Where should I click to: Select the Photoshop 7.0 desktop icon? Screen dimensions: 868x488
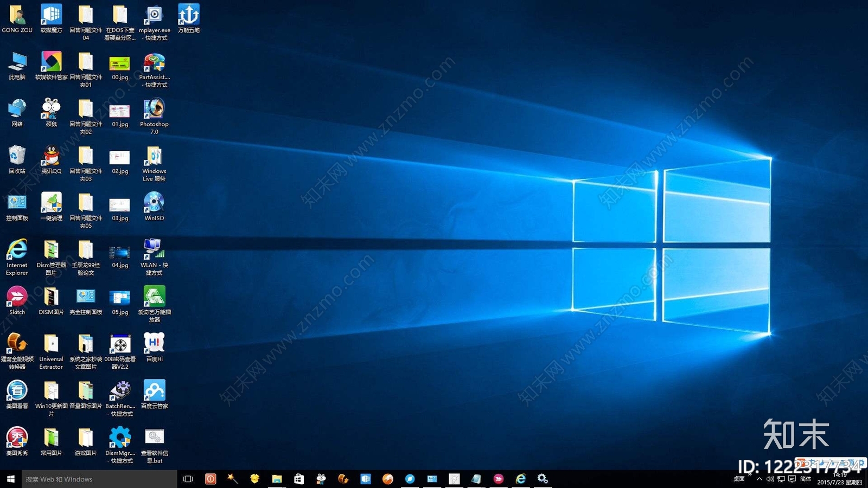click(155, 116)
